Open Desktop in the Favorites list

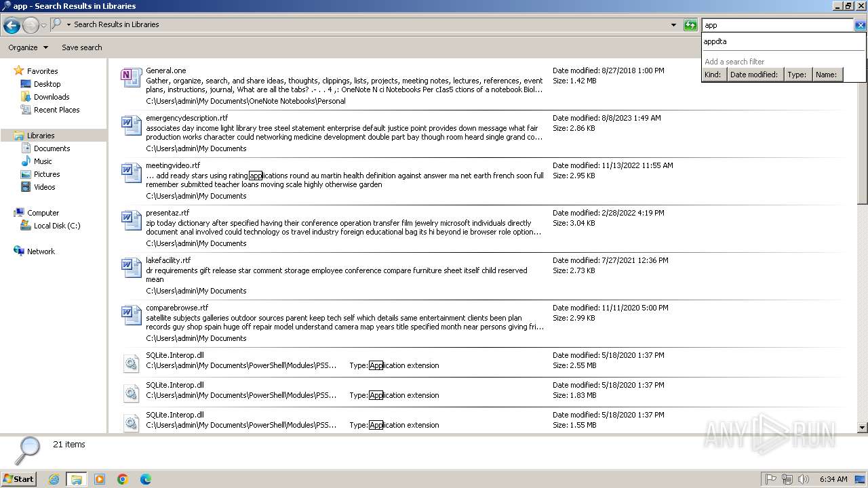coord(47,84)
